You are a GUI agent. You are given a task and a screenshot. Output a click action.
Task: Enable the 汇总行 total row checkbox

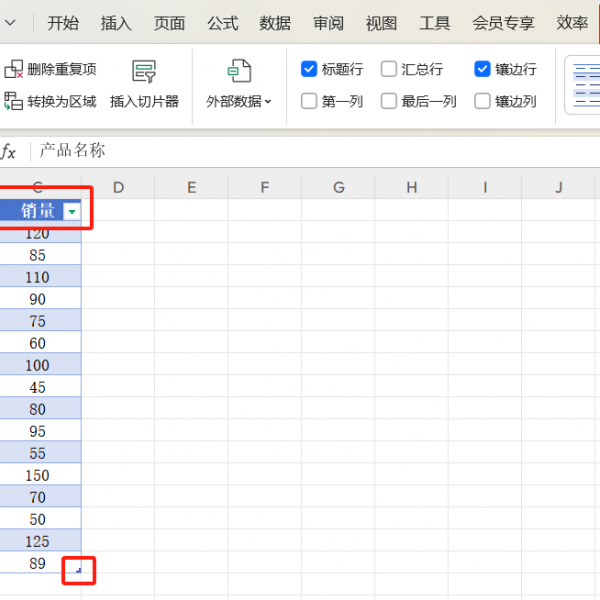389,69
